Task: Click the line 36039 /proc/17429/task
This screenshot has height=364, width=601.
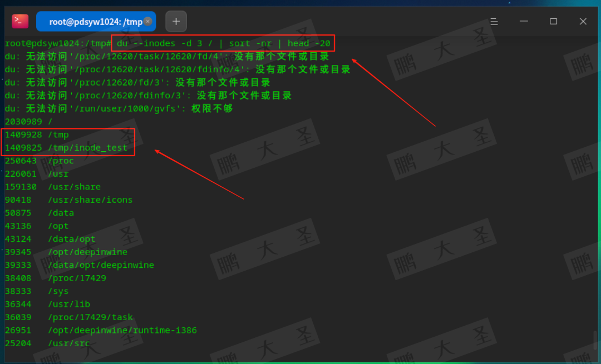Action: pyautogui.click(x=68, y=317)
